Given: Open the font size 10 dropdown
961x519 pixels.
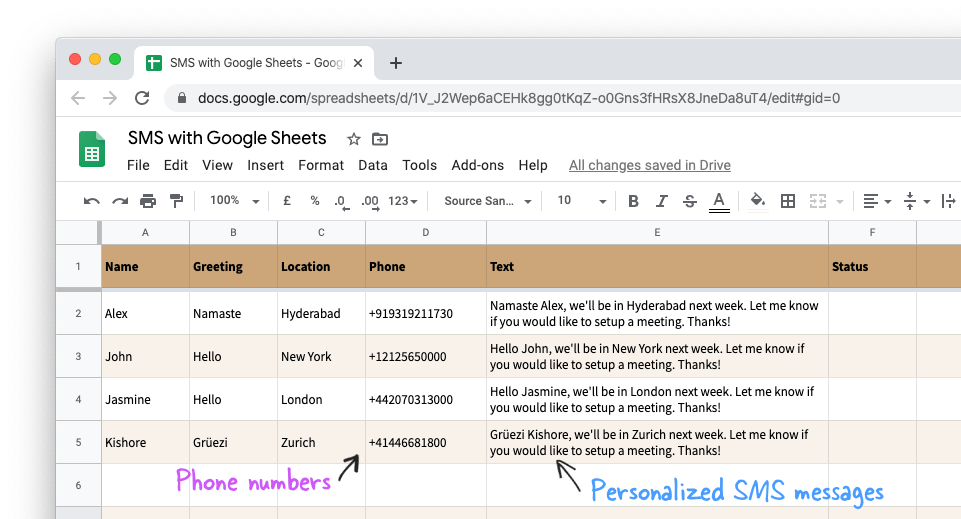Looking at the screenshot, I should pyautogui.click(x=582, y=201).
